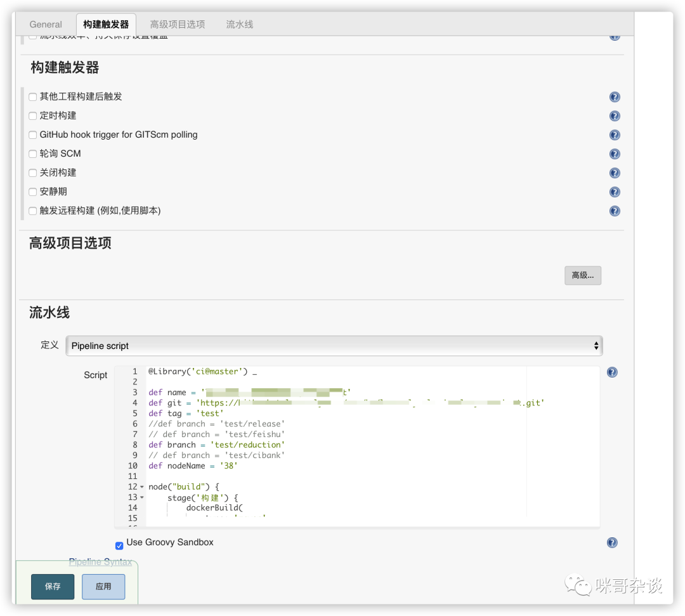Click the 高级... button
Screen dimensions: 685x616
583,275
